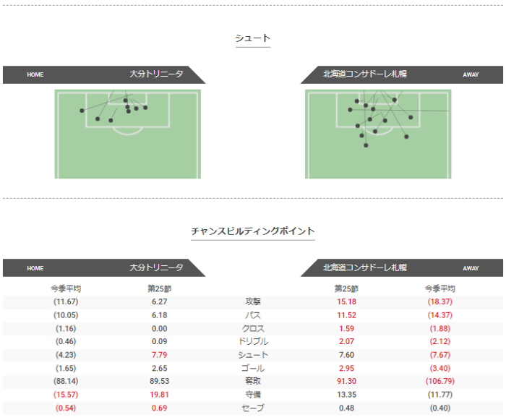The width and height of the screenshot is (506, 420).
Task: Click the セーブ row label
Action: click(253, 408)
